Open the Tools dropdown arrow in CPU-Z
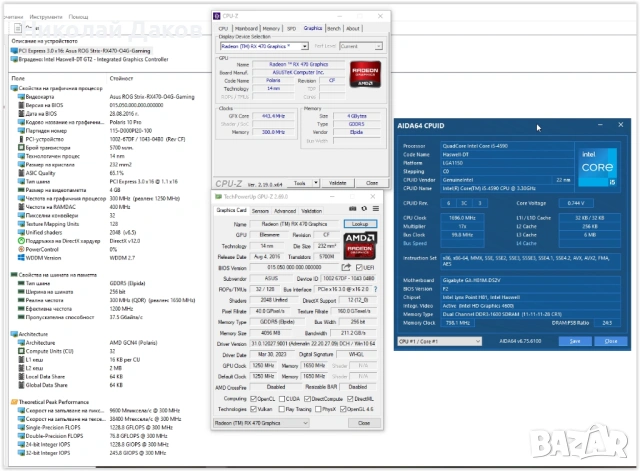The height and width of the screenshot is (471, 640). point(316,183)
